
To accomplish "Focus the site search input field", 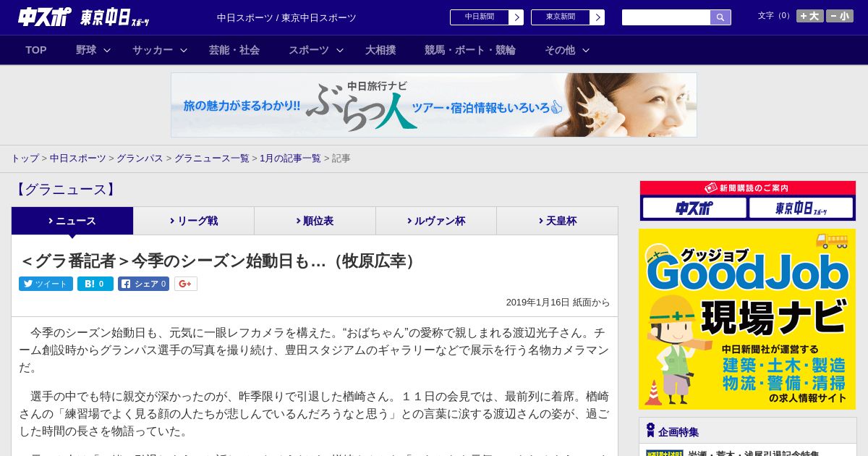I will coord(666,17).
